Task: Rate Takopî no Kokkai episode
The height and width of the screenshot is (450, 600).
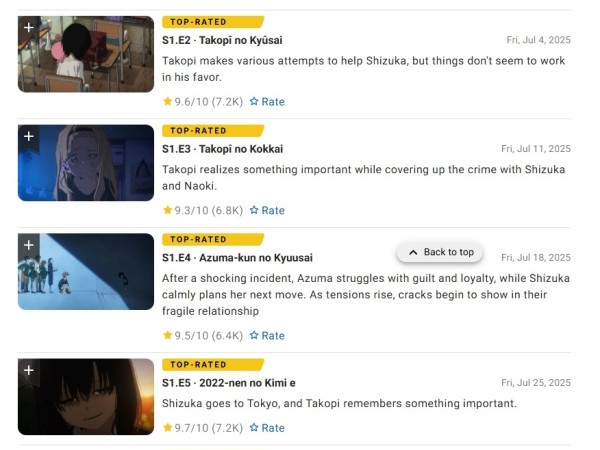Action: tap(267, 210)
